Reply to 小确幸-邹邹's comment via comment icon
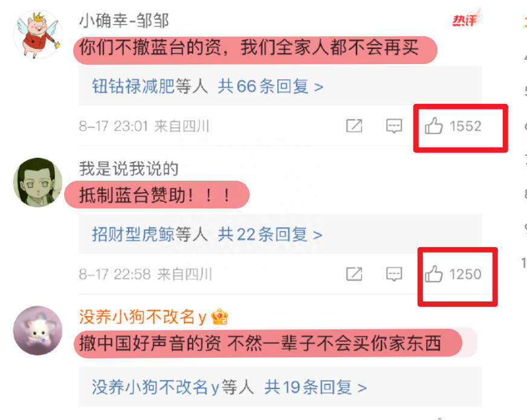The height and width of the screenshot is (420, 527). point(394,126)
